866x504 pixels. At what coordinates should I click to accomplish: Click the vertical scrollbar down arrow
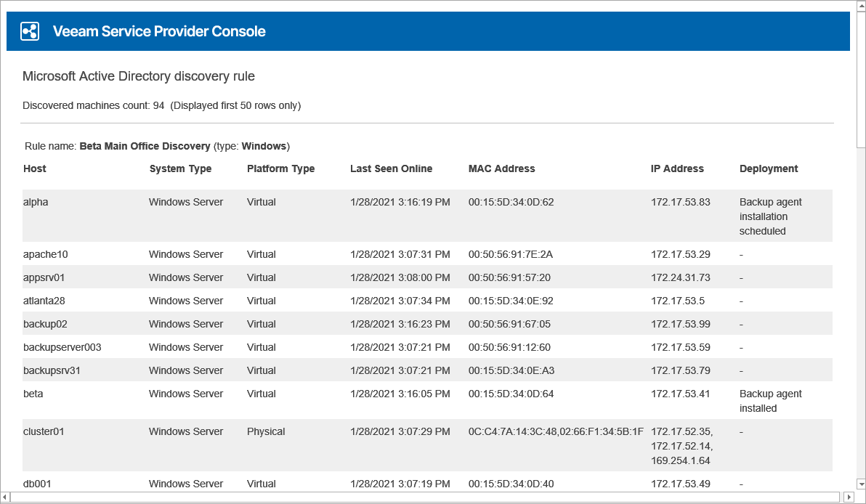860,484
